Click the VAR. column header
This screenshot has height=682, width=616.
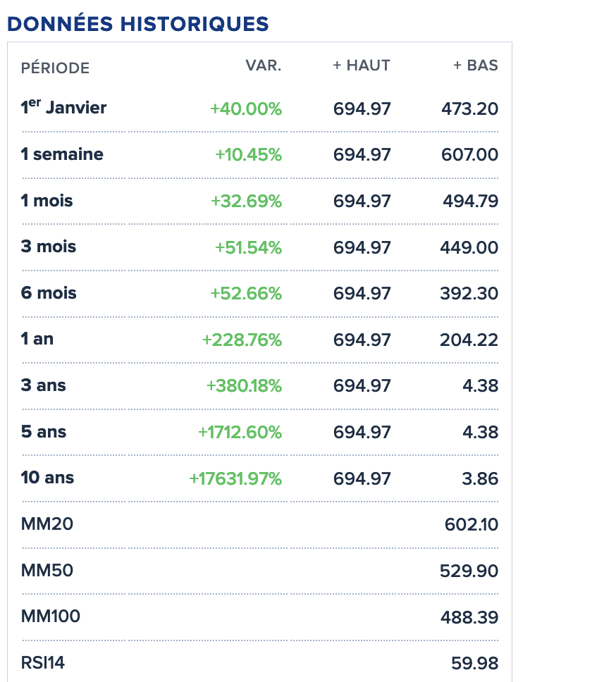(263, 66)
